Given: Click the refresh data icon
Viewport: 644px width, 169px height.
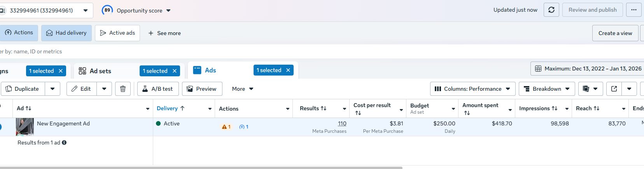Looking at the screenshot, I should (551, 10).
